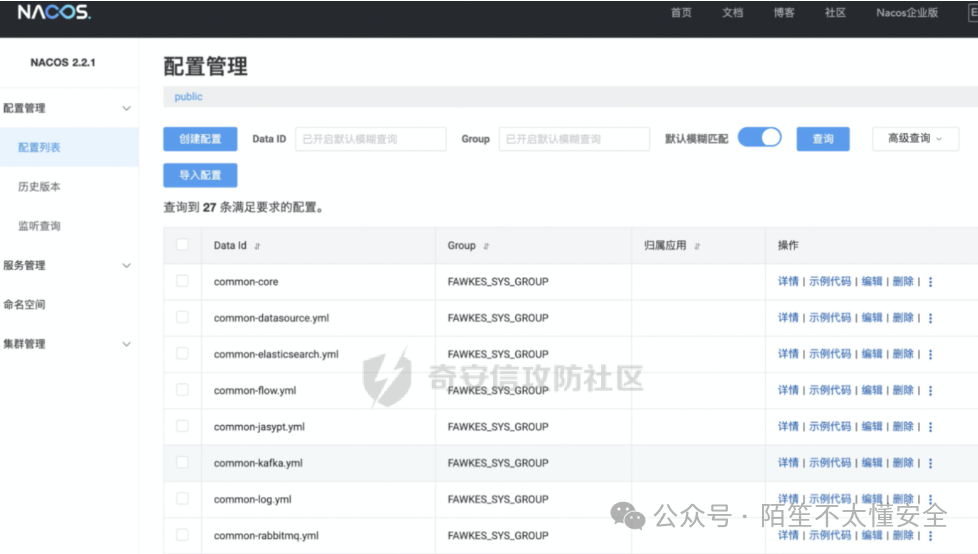This screenshot has width=978, height=554.
Task: Tick the checkbox for common-datasource.yml
Action: [182, 317]
